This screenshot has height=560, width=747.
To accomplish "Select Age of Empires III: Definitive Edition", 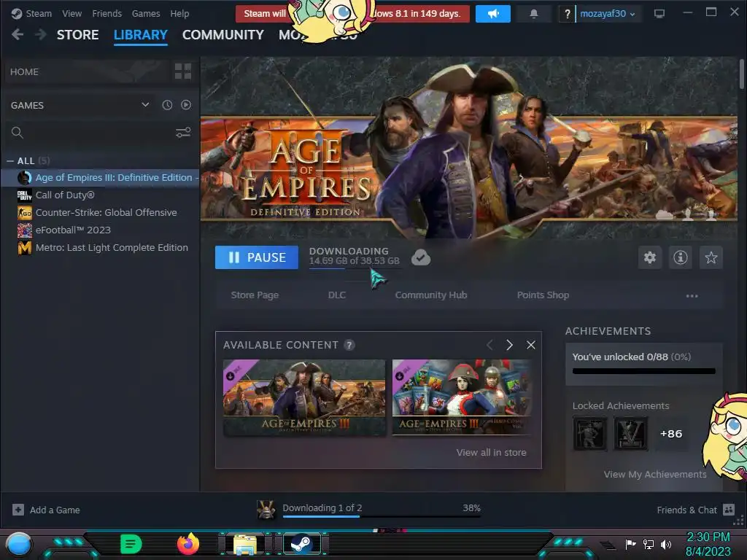I will (x=101, y=178).
